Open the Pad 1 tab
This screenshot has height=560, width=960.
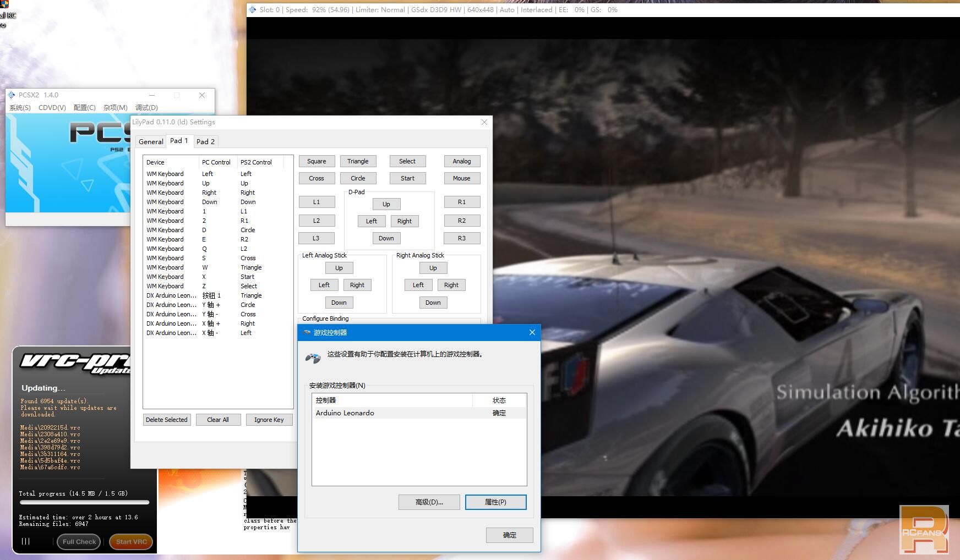click(179, 141)
